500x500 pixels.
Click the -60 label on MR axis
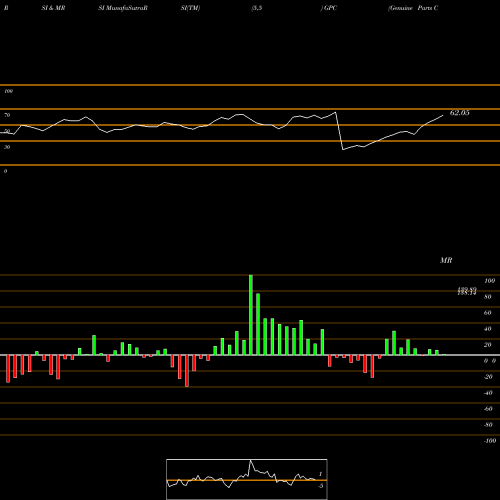(488, 409)
